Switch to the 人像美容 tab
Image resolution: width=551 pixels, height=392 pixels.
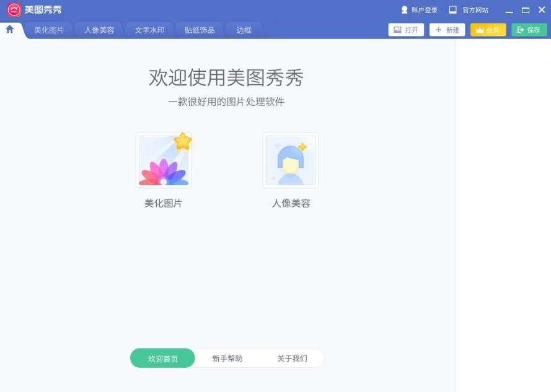point(99,30)
